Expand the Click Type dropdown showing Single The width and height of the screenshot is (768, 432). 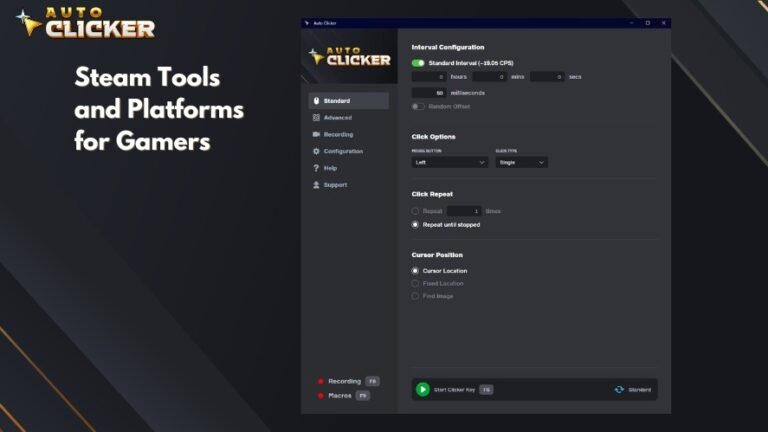tap(521, 162)
